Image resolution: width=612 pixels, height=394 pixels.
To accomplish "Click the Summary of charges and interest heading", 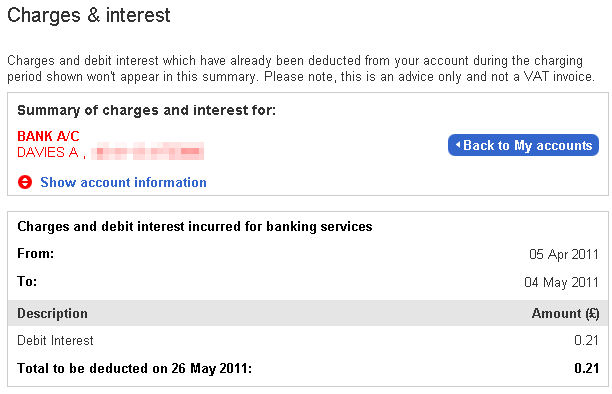I will [x=146, y=110].
